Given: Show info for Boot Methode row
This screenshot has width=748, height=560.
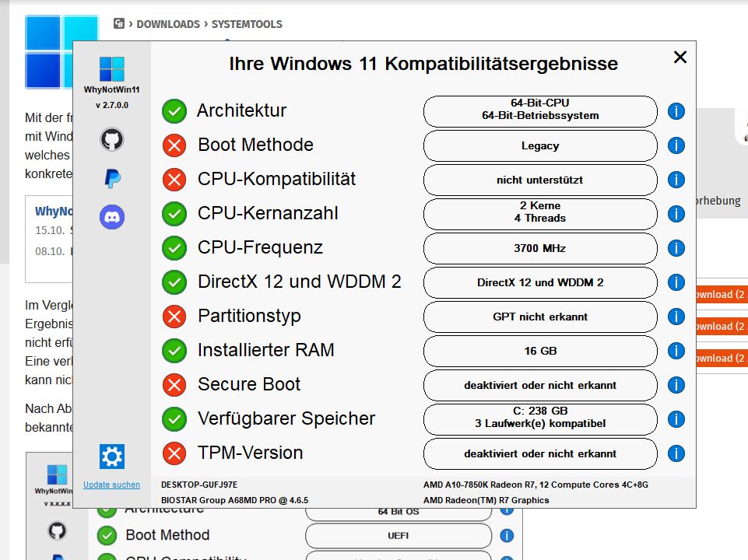Looking at the screenshot, I should click(676, 145).
